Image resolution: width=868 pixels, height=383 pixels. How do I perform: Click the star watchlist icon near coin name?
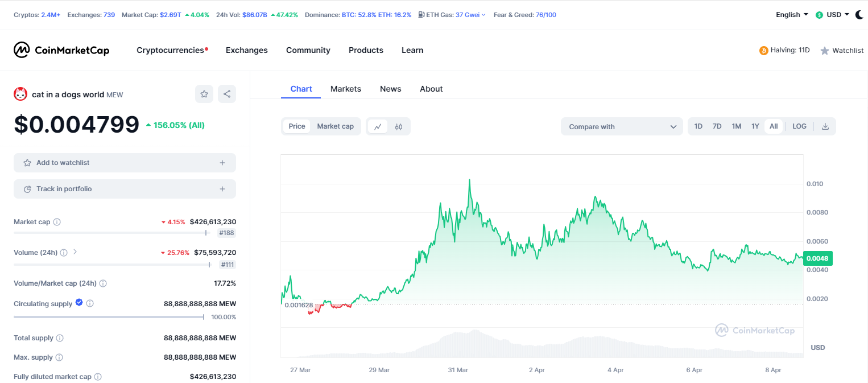(204, 93)
